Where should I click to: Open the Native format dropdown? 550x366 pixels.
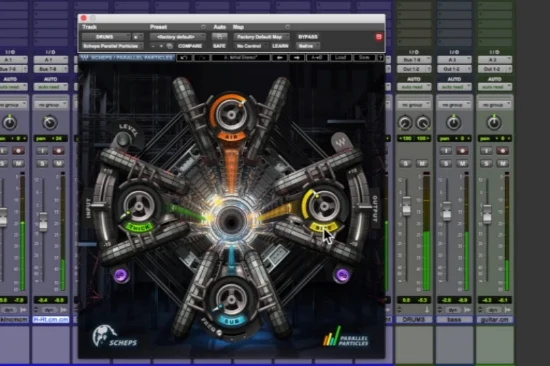tap(308, 46)
